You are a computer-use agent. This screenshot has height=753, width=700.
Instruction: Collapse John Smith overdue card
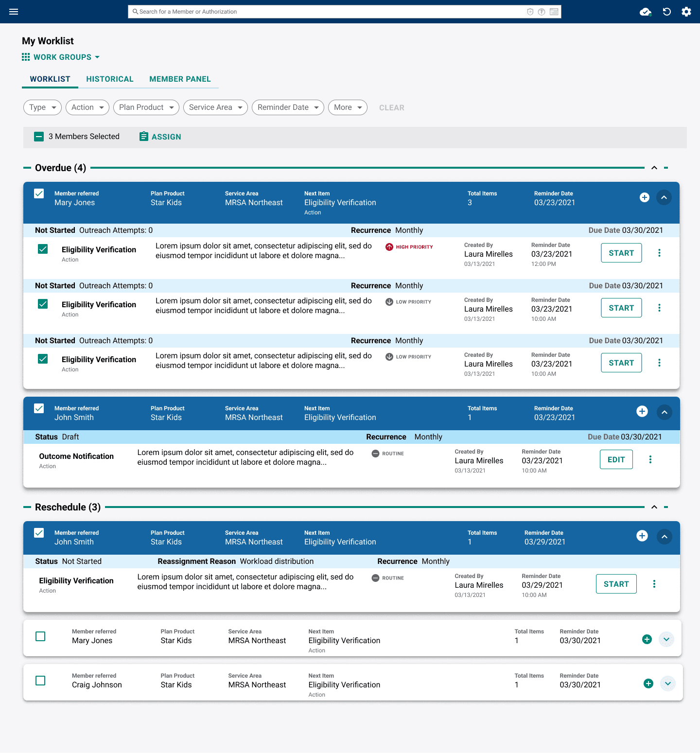point(665,412)
